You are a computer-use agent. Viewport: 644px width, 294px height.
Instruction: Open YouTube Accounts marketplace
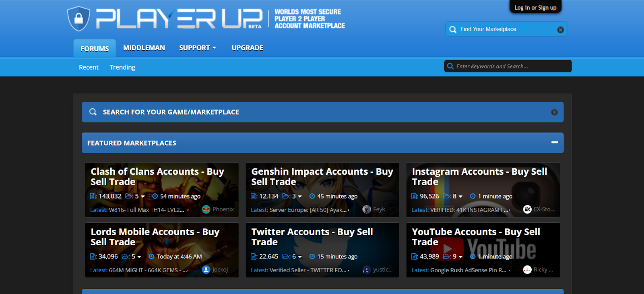[476, 237]
